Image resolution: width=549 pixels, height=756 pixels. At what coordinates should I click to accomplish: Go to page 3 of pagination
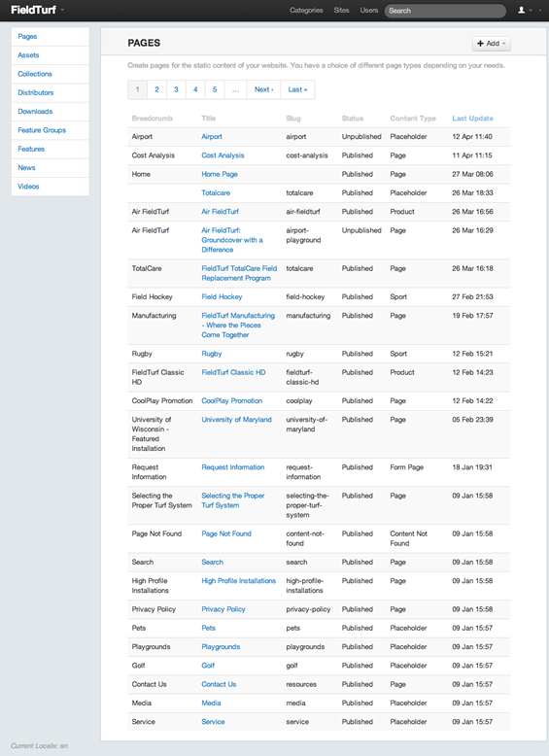[176, 89]
